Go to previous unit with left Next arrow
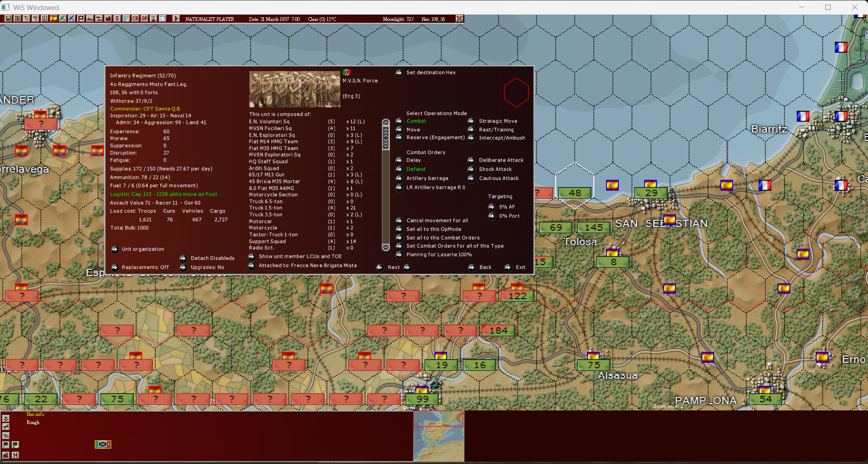The width and height of the screenshot is (868, 464). point(380,267)
